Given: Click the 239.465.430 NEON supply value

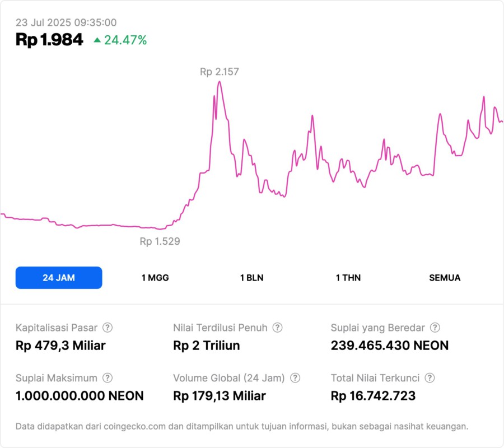Looking at the screenshot, I should 390,346.
